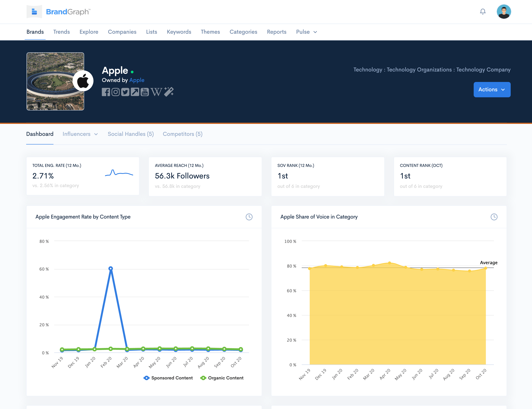Open the Trends navigation item

(x=61, y=32)
